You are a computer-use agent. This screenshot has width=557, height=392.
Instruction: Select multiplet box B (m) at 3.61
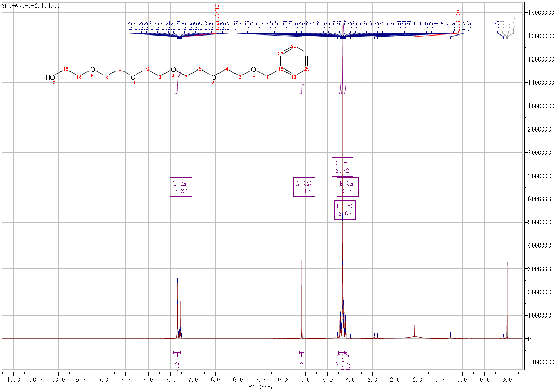coord(348,187)
